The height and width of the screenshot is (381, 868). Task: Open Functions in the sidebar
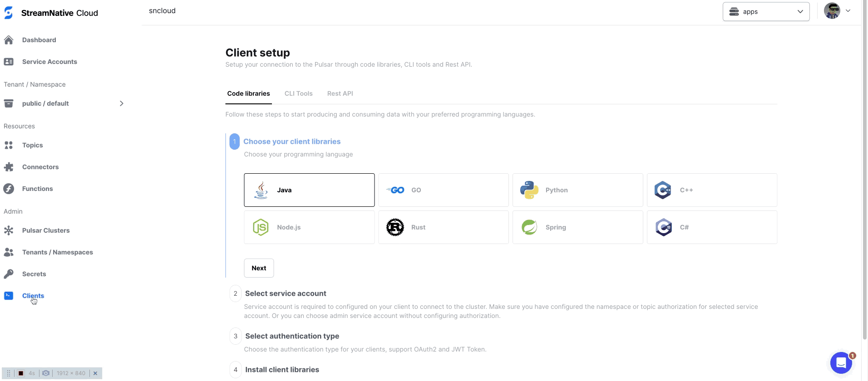38,189
